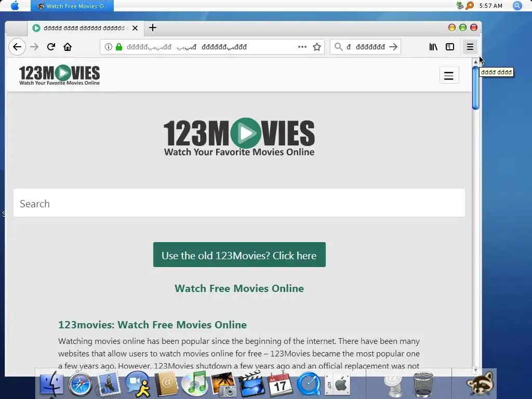
Task: Click the 'Watch Free Movies Online' heading
Action: 239,288
